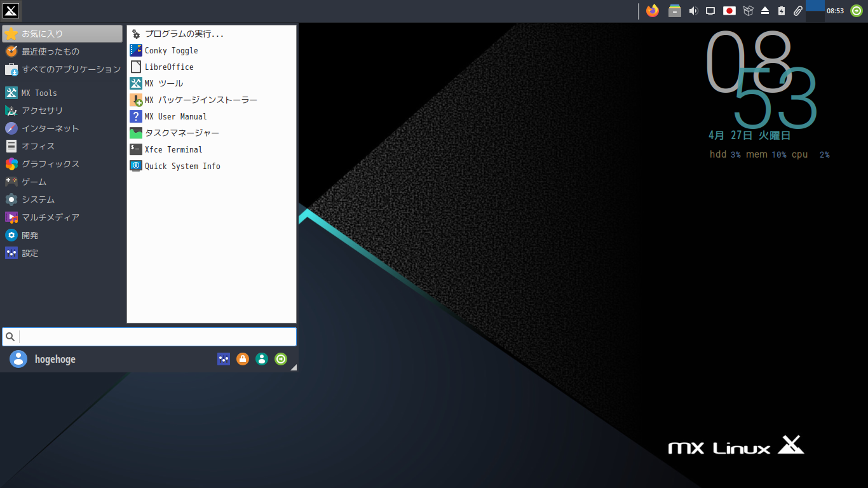Show すべてのアプリケーション all applications
868x488 pixels.
[x=62, y=69]
